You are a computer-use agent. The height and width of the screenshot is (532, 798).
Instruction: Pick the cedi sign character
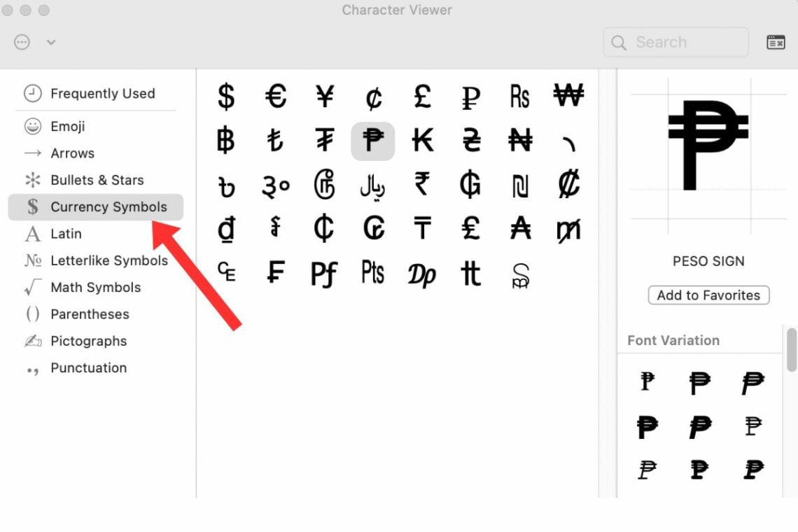[324, 229]
